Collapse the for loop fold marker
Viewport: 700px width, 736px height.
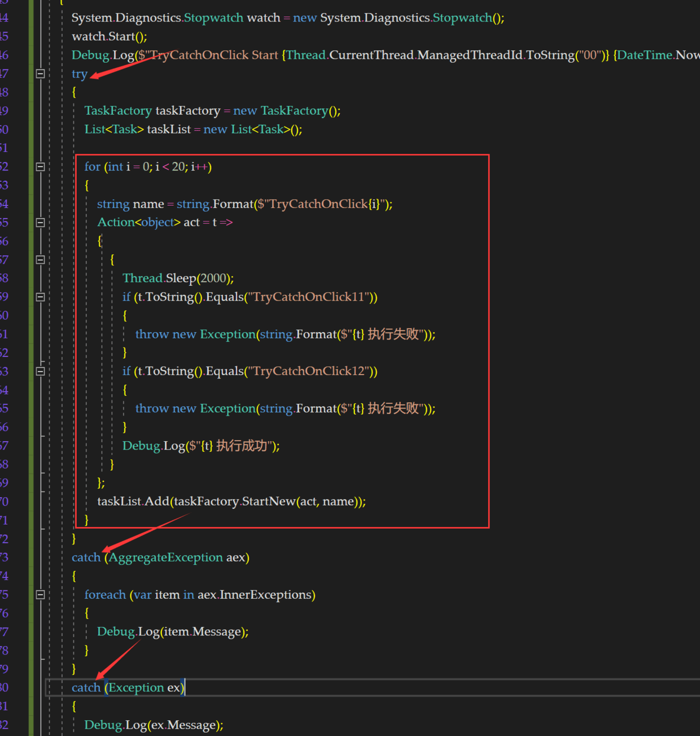tap(40, 167)
